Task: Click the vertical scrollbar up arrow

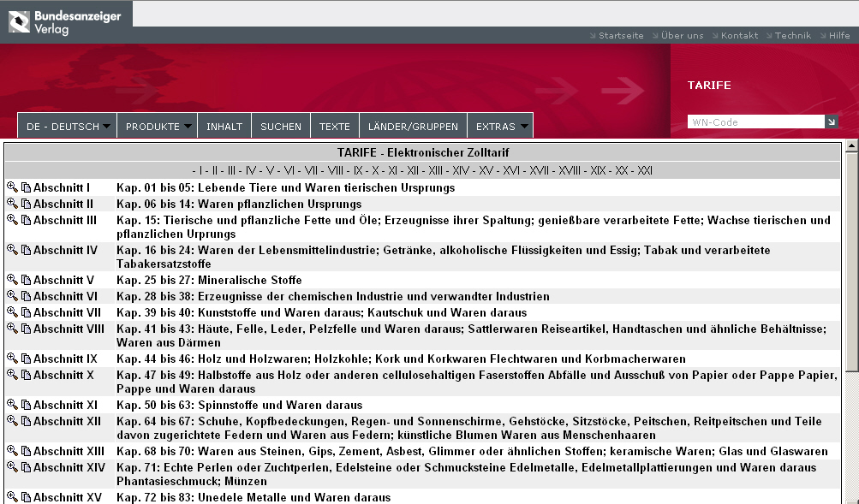Action: [851, 147]
